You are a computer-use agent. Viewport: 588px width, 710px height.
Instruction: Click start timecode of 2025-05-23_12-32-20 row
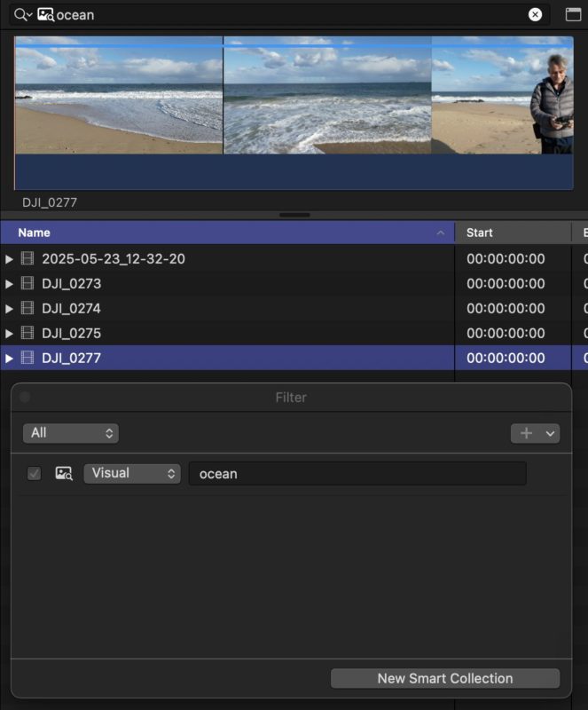[506, 259]
